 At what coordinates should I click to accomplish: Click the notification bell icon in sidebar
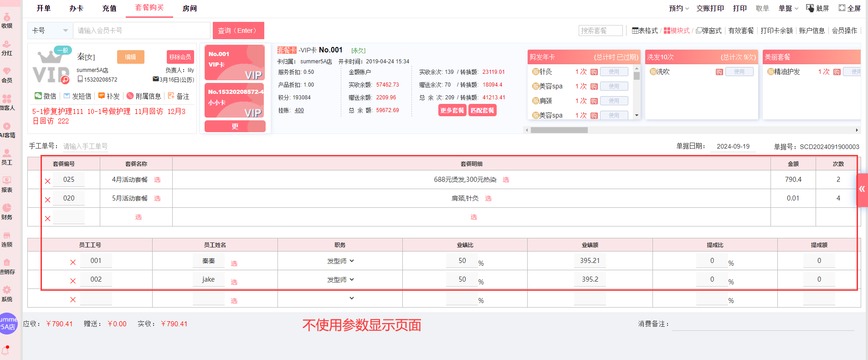(x=5, y=350)
